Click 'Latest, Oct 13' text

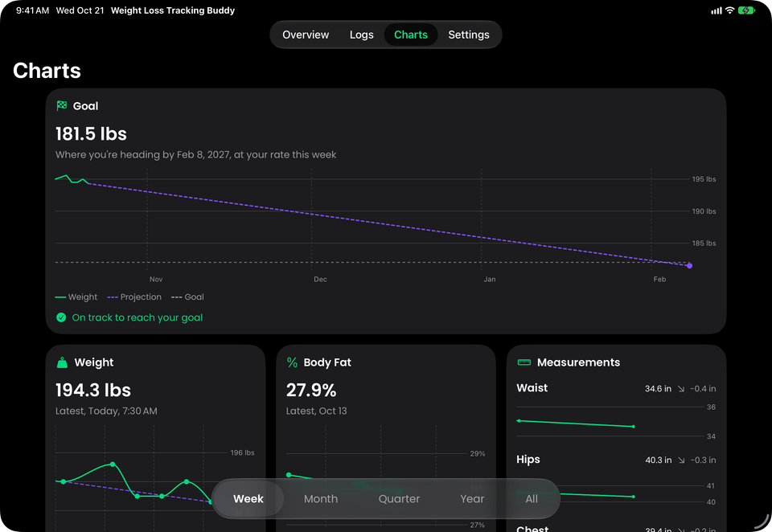point(317,411)
